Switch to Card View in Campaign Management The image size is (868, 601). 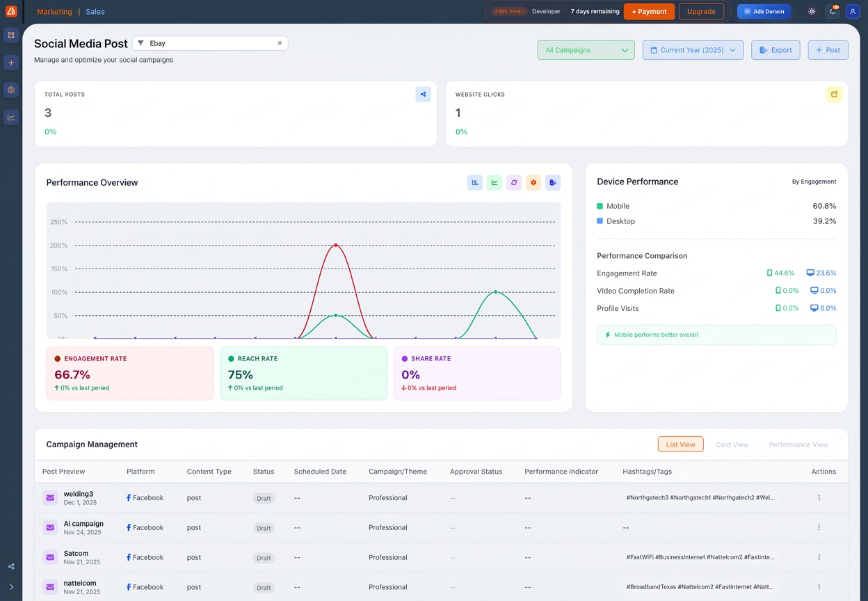(732, 444)
